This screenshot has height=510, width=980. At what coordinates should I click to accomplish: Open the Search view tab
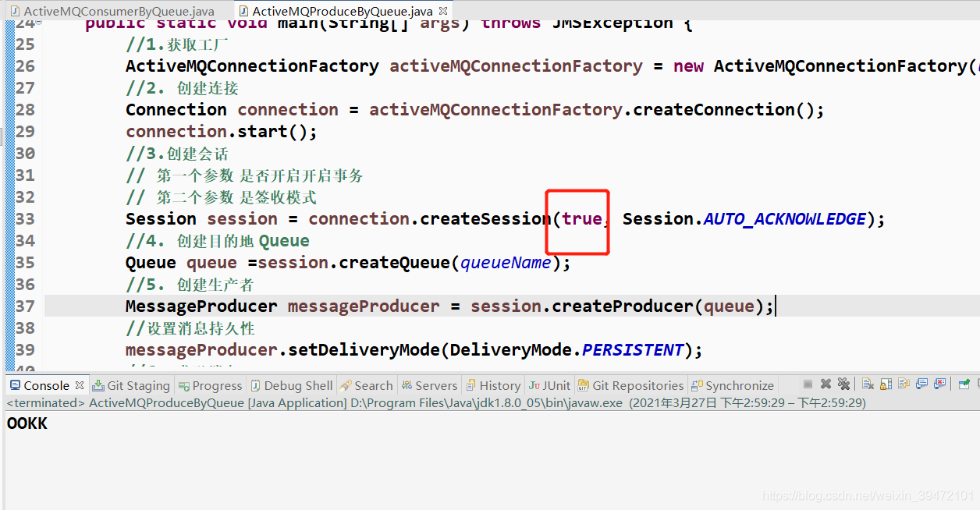coord(367,385)
